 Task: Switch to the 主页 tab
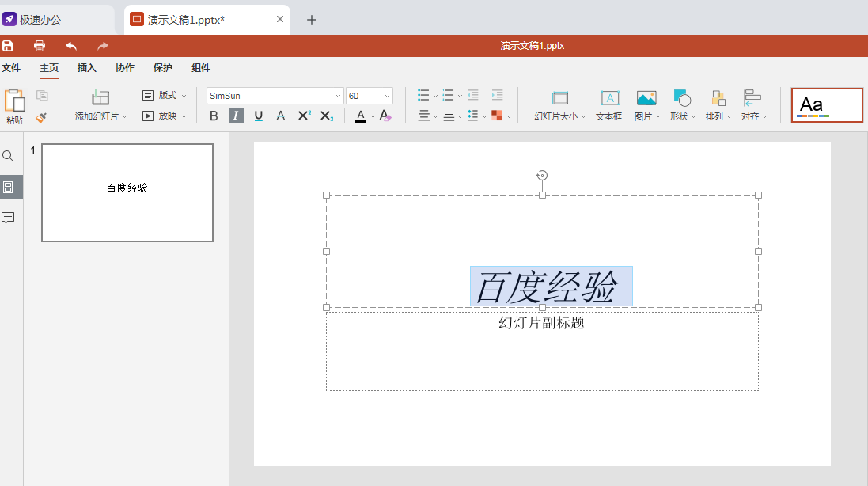click(49, 67)
